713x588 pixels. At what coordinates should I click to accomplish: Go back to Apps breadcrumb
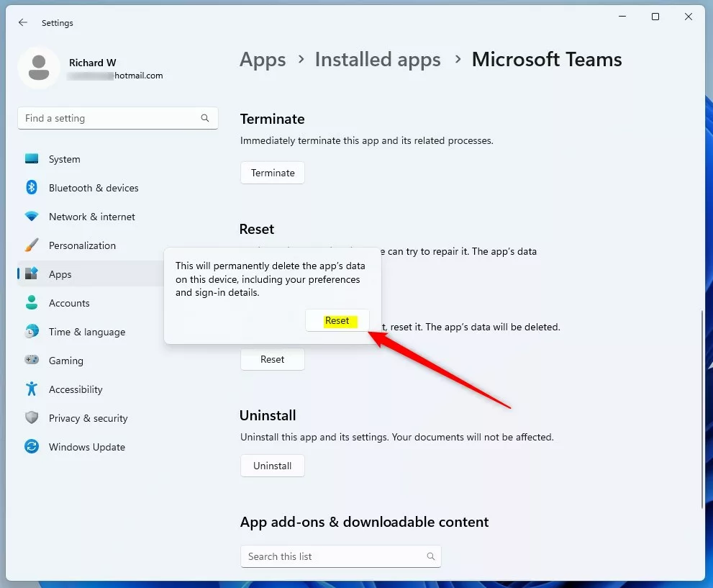263,60
